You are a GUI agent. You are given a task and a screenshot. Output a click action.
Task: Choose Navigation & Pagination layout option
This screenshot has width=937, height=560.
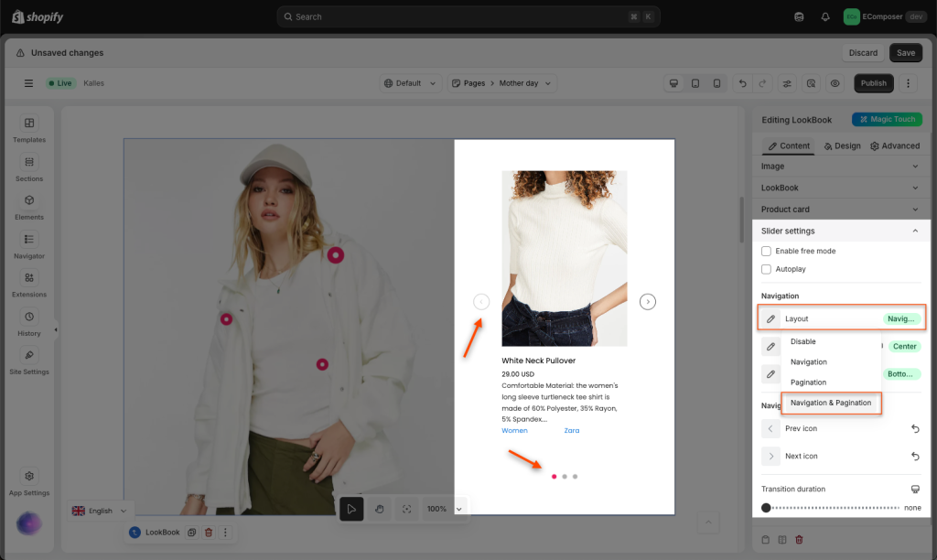831,403
